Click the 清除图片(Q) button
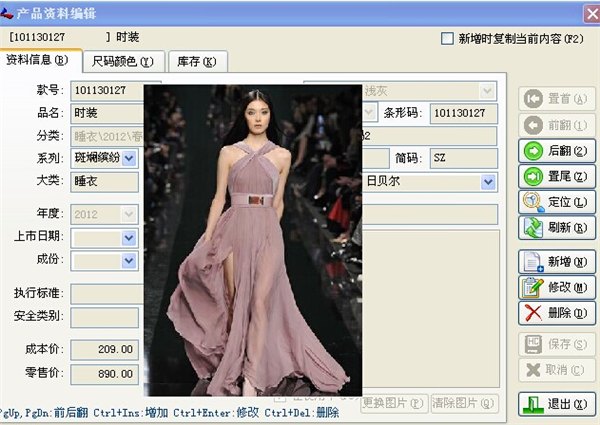Viewport: 600px width, 425px height. point(464,403)
